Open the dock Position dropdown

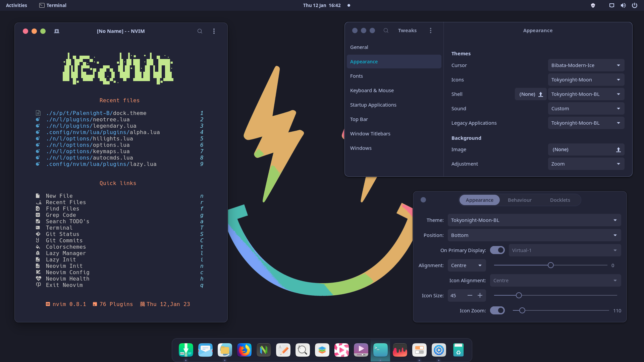pyautogui.click(x=534, y=235)
